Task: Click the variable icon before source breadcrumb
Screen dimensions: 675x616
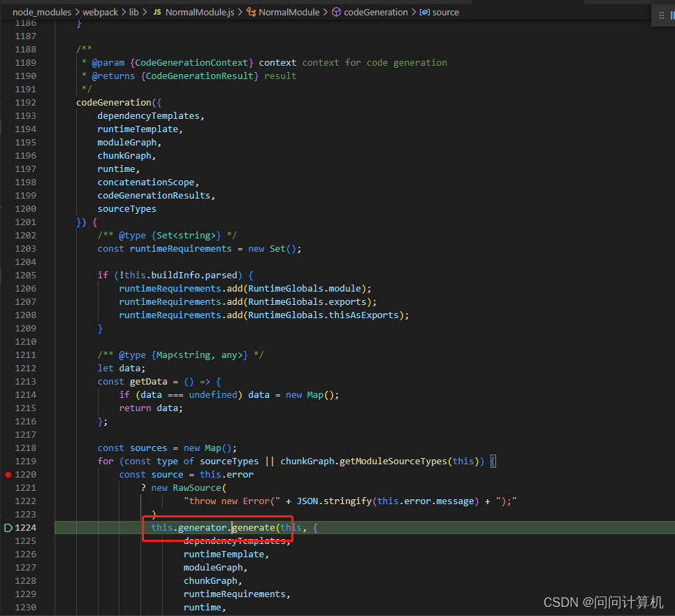Action: click(x=424, y=12)
